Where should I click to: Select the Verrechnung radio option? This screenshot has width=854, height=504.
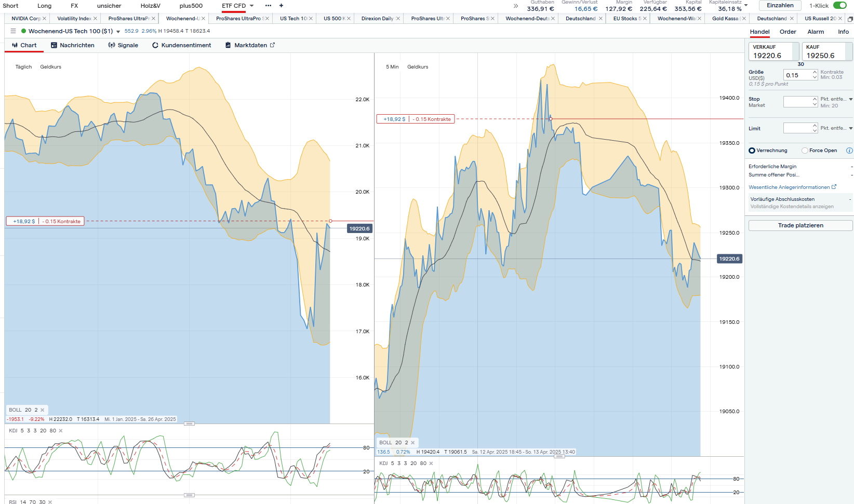click(752, 151)
